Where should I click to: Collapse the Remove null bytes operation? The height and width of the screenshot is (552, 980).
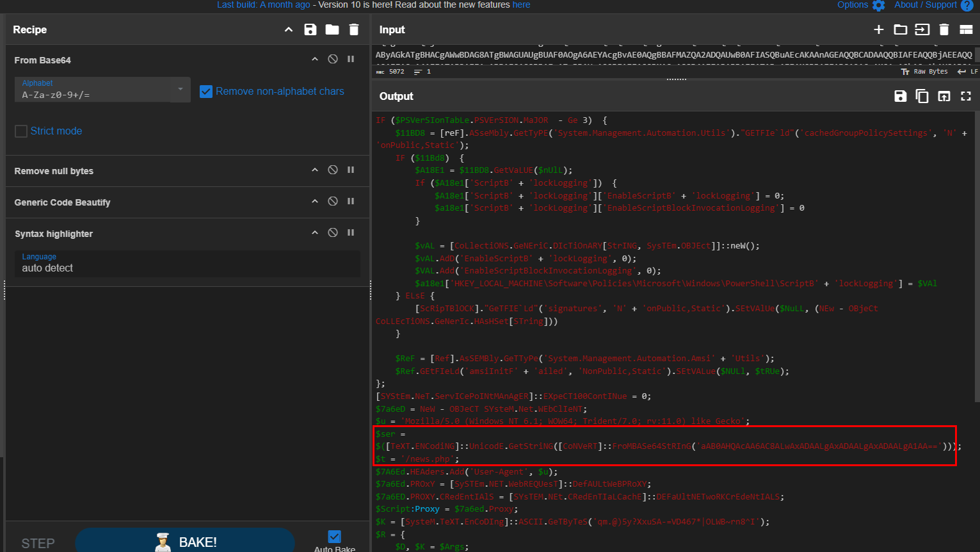coord(315,170)
